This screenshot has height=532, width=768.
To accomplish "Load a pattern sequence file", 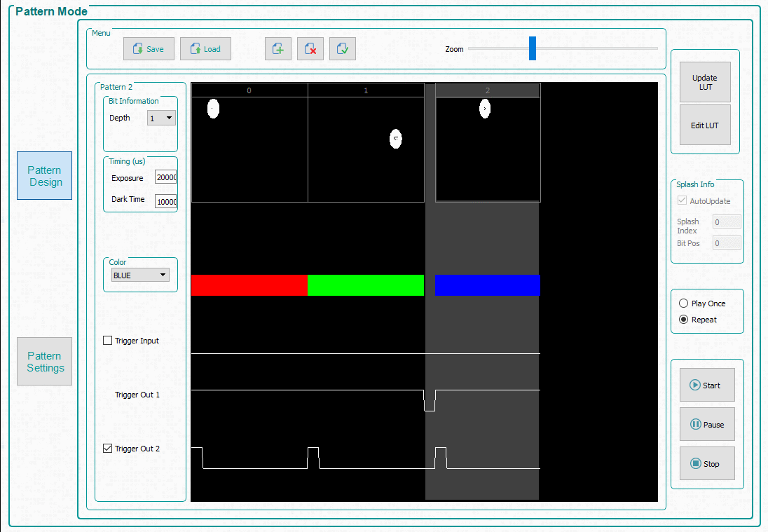I will pyautogui.click(x=205, y=49).
